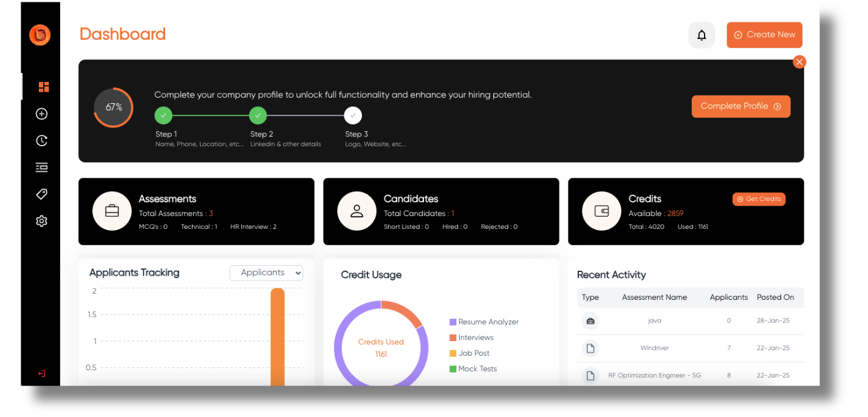
Task: Click the Get Credits button
Action: (759, 199)
